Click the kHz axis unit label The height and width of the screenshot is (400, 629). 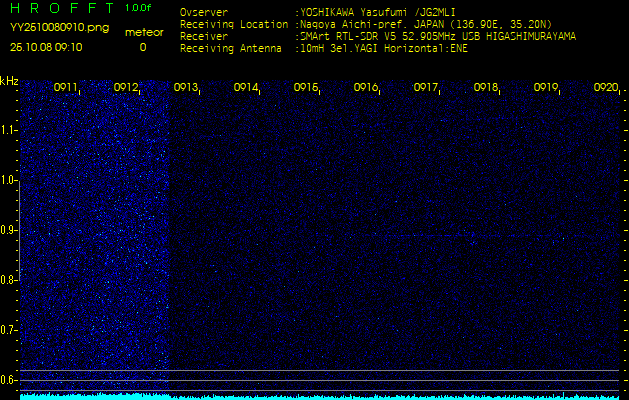pyautogui.click(x=9, y=81)
